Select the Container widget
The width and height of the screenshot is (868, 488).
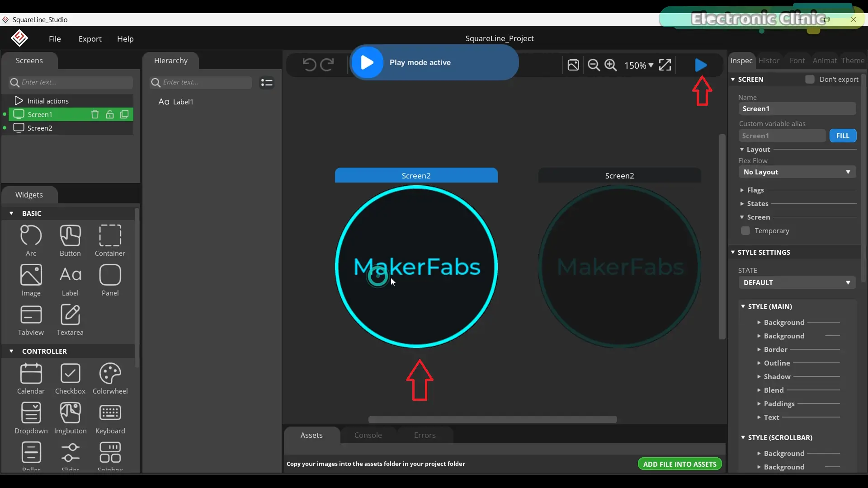pyautogui.click(x=110, y=241)
